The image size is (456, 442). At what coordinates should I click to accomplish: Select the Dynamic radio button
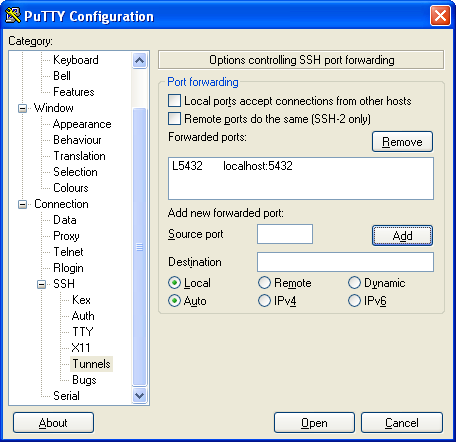[x=354, y=283]
